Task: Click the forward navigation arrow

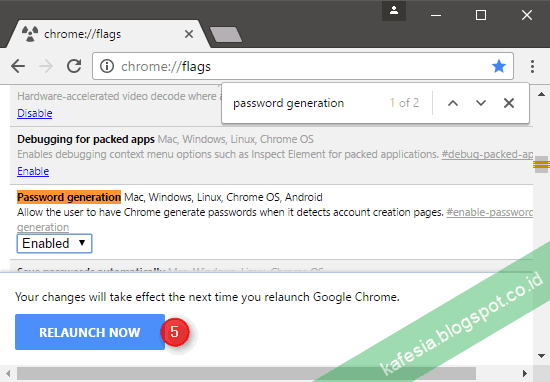Action: (46, 66)
